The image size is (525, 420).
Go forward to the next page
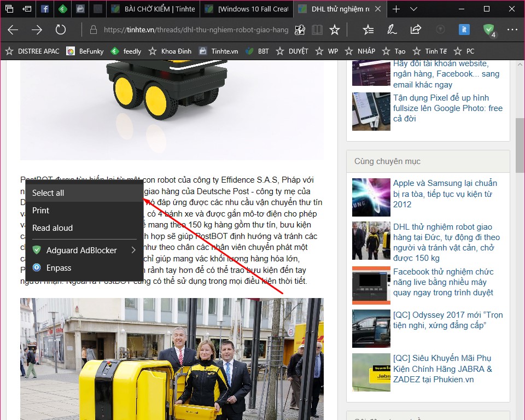point(37,30)
